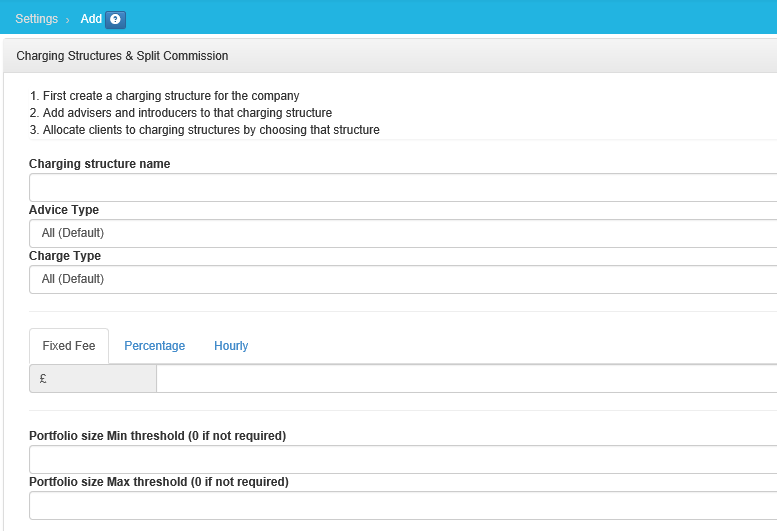Select the Hourly tab
Viewport: 777px width, 531px height.
231,346
